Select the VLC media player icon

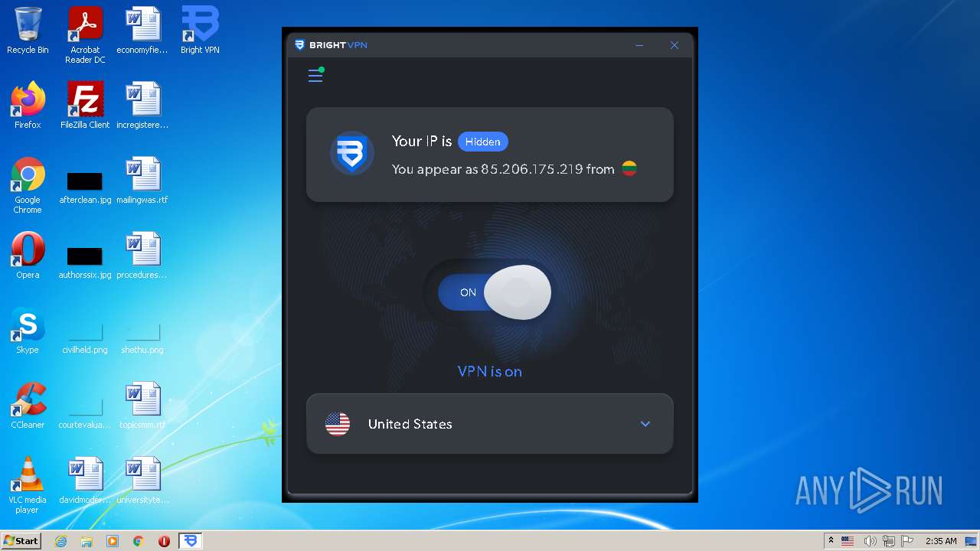pos(28,485)
